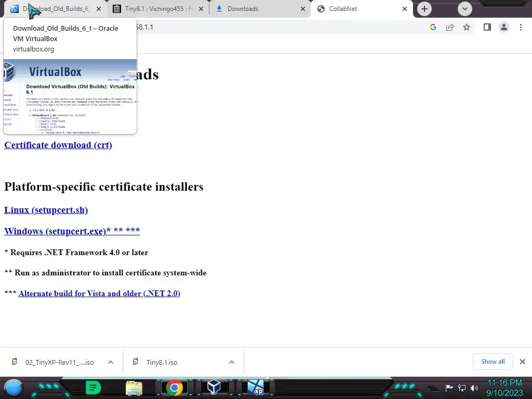532x399 pixels.
Task: Close the downloads bar
Action: pyautogui.click(x=523, y=362)
